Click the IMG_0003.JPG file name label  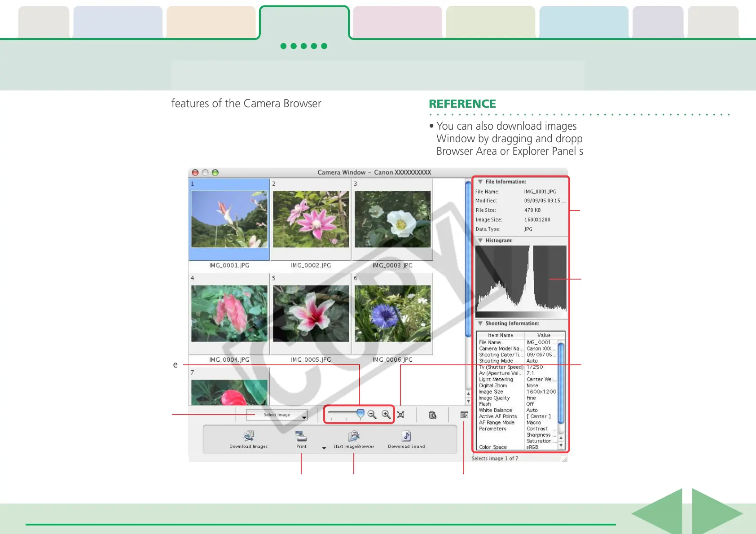(392, 265)
